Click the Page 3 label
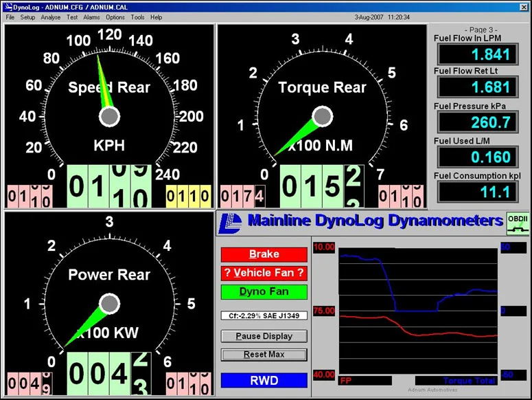This screenshot has width=532, height=400. pos(481,30)
